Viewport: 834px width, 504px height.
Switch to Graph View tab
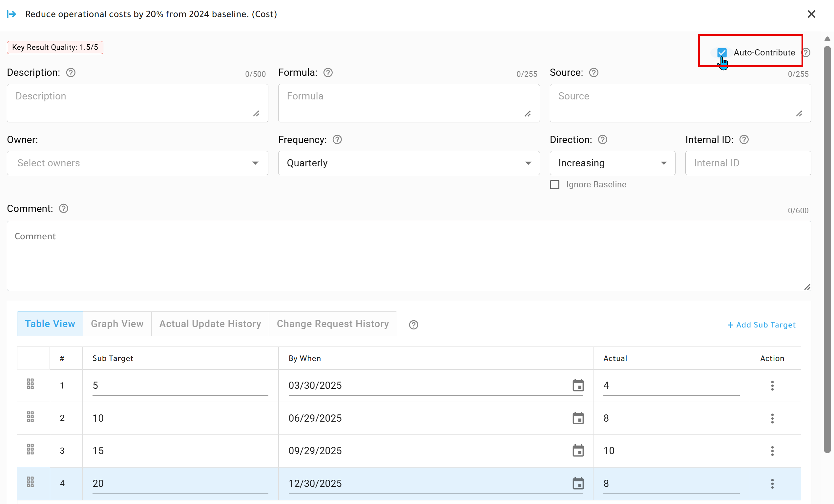point(117,324)
